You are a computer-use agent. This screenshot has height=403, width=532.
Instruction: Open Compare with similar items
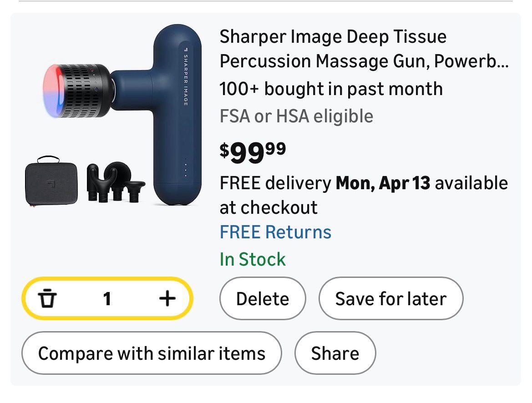(x=152, y=353)
